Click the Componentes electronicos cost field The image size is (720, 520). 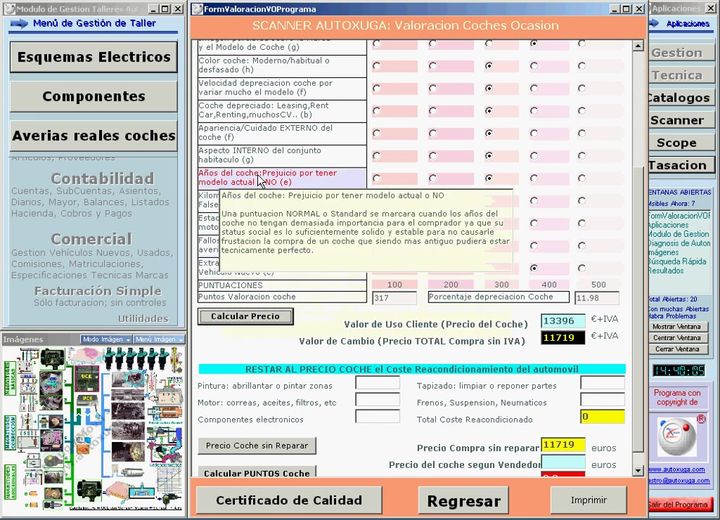tap(377, 417)
